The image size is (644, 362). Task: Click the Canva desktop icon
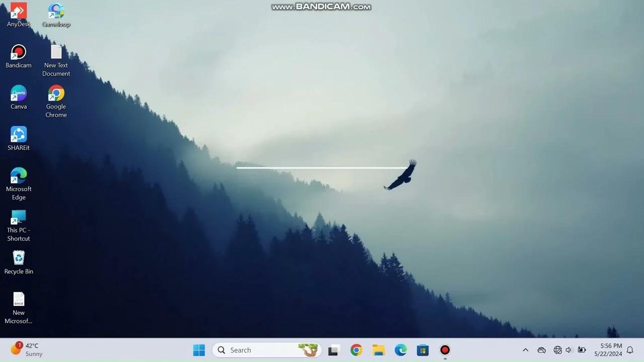[19, 94]
